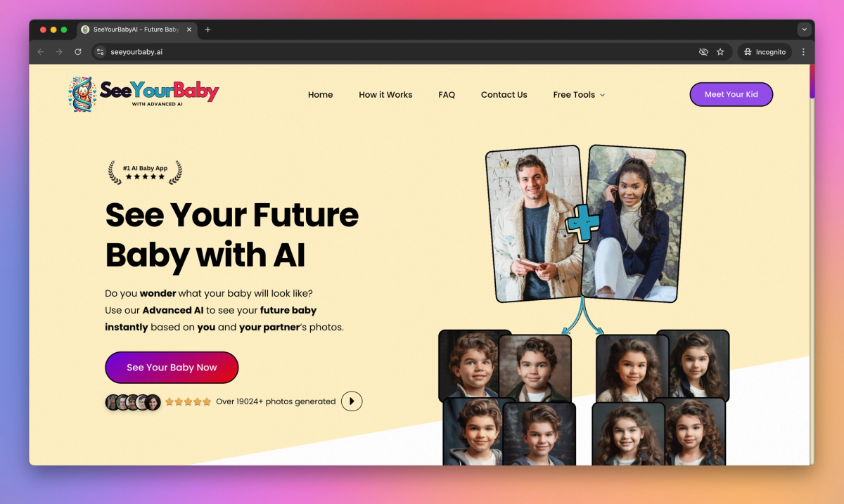Open a new tab with the plus icon
Screen dimensions: 844x504
coord(207,30)
